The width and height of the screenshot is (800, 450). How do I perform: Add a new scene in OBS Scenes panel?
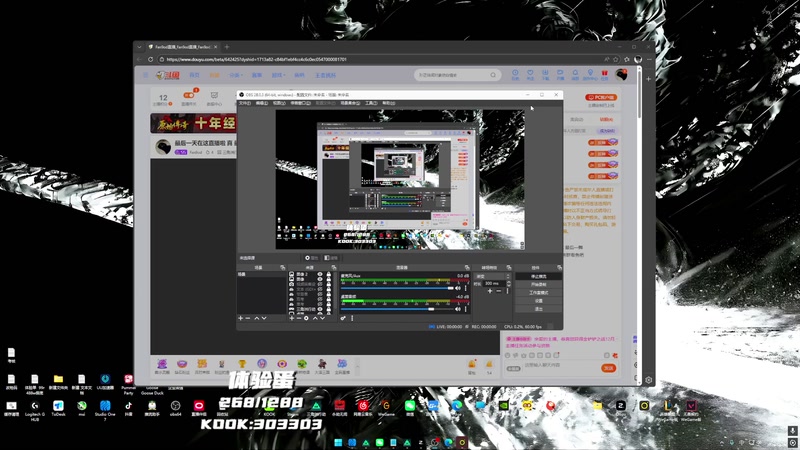click(x=240, y=318)
